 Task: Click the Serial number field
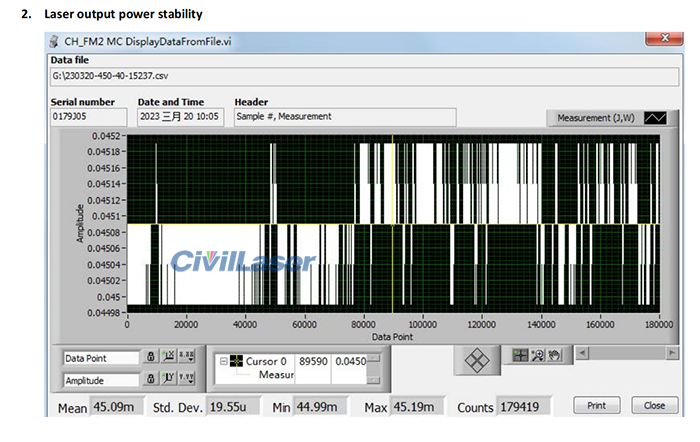click(x=88, y=117)
